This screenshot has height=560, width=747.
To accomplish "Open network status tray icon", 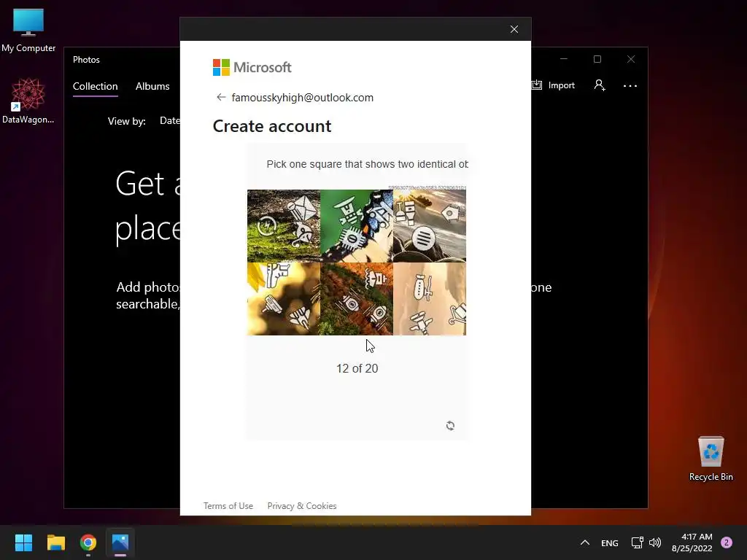I will pyautogui.click(x=637, y=542).
